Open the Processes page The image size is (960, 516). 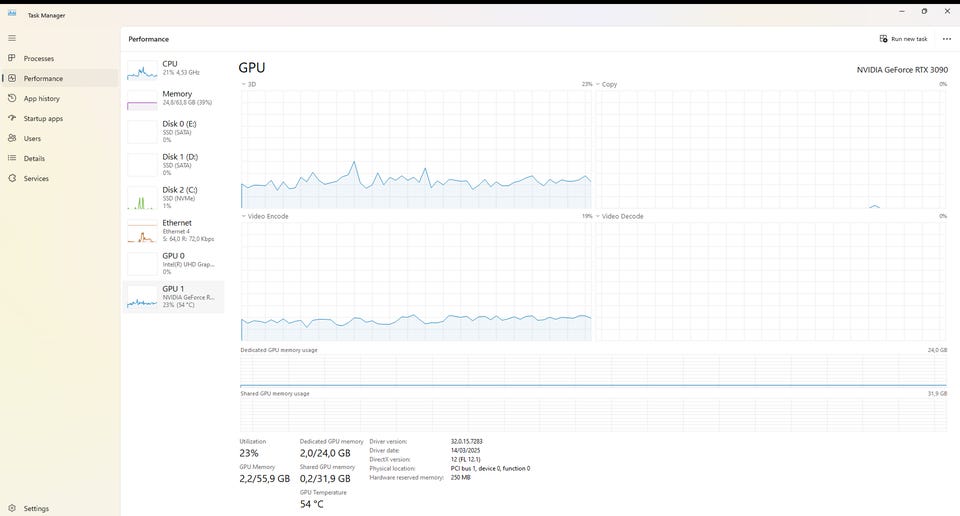coord(59,58)
